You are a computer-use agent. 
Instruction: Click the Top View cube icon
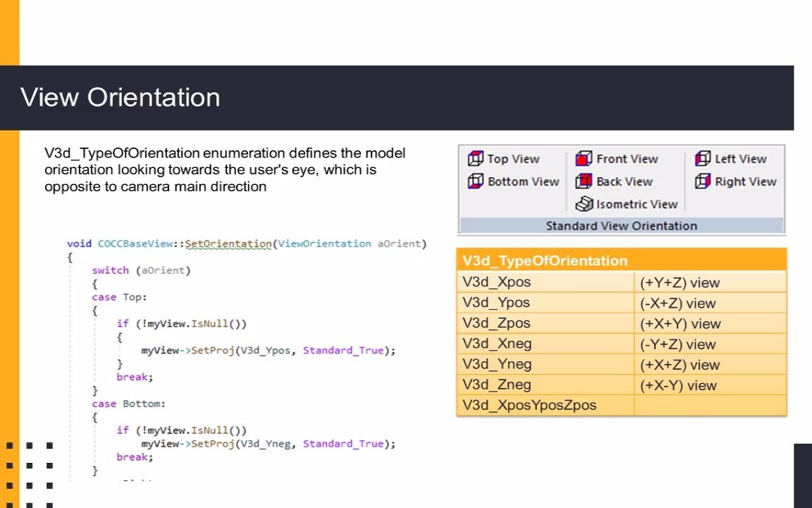pyautogui.click(x=476, y=159)
